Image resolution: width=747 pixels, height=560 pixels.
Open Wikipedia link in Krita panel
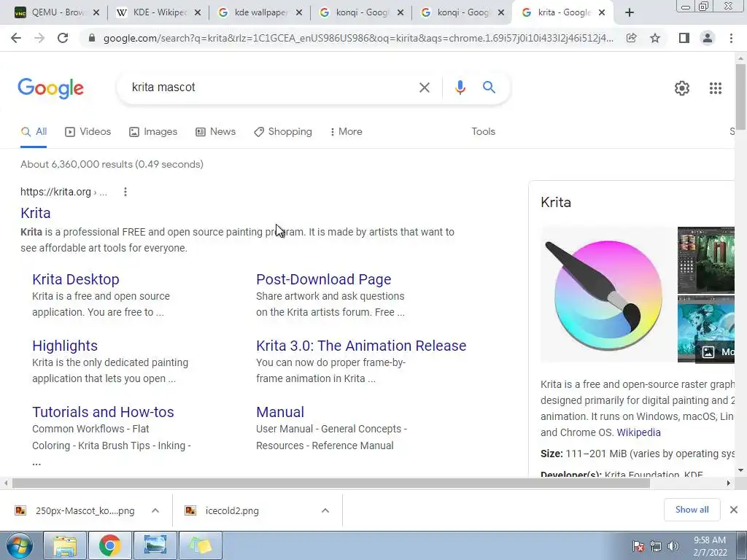coord(638,432)
